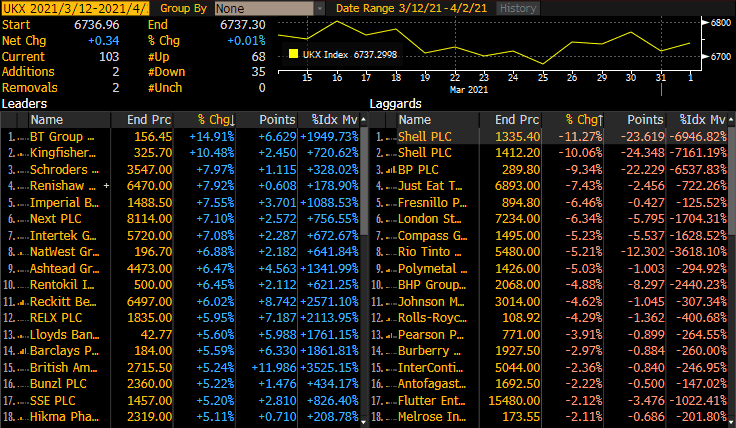Select Imperial B... in the Leaders list

180,203
